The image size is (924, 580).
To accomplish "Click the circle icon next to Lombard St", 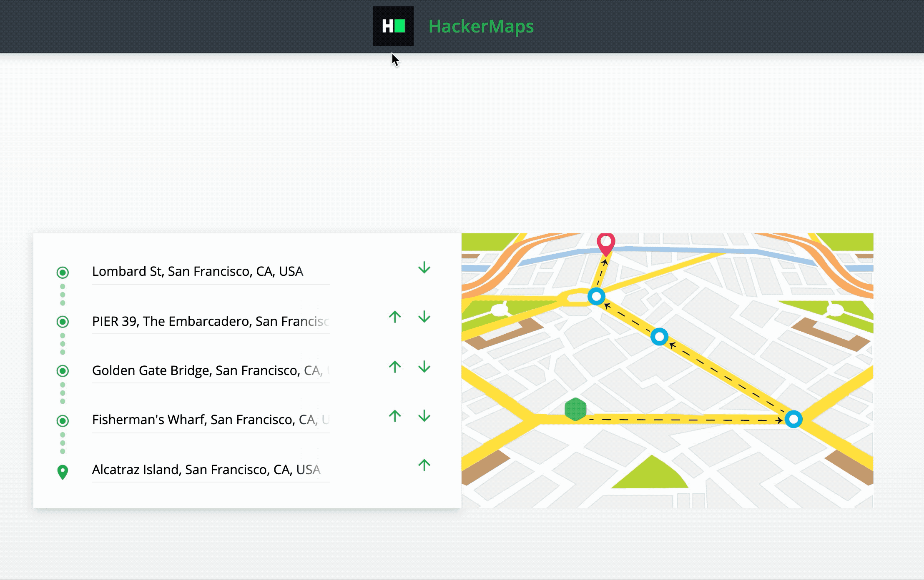I will (63, 272).
